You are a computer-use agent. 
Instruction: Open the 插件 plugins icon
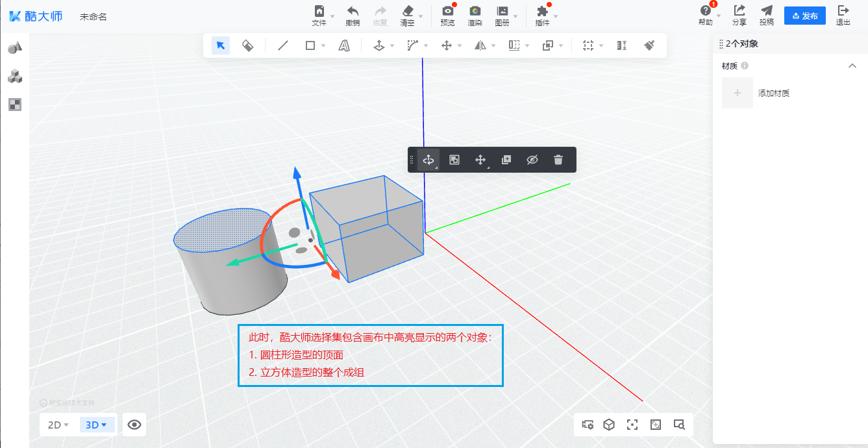(542, 11)
